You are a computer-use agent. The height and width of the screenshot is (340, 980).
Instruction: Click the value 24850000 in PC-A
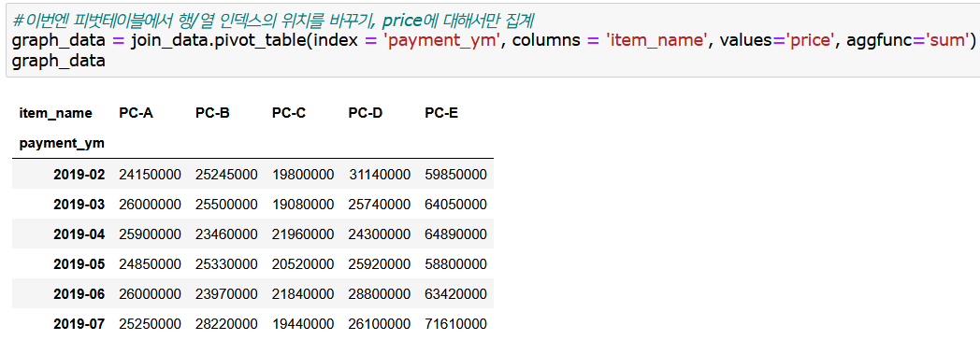click(x=150, y=264)
